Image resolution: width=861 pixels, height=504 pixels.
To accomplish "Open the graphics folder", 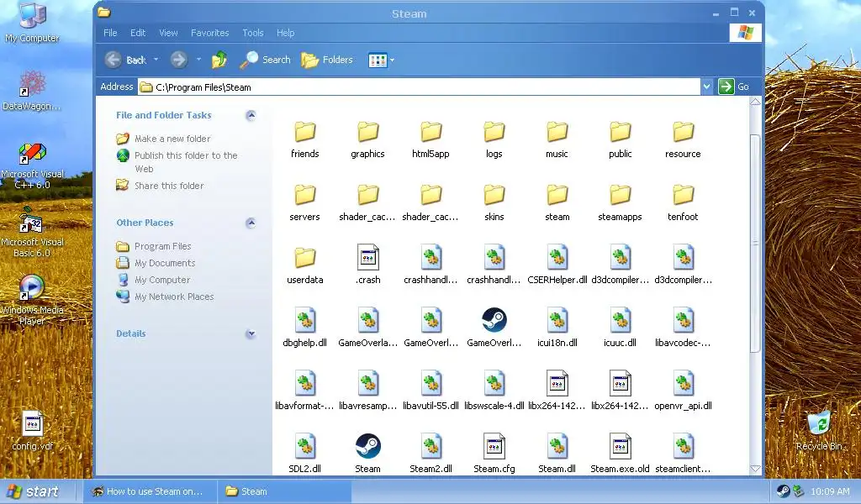I will [368, 139].
